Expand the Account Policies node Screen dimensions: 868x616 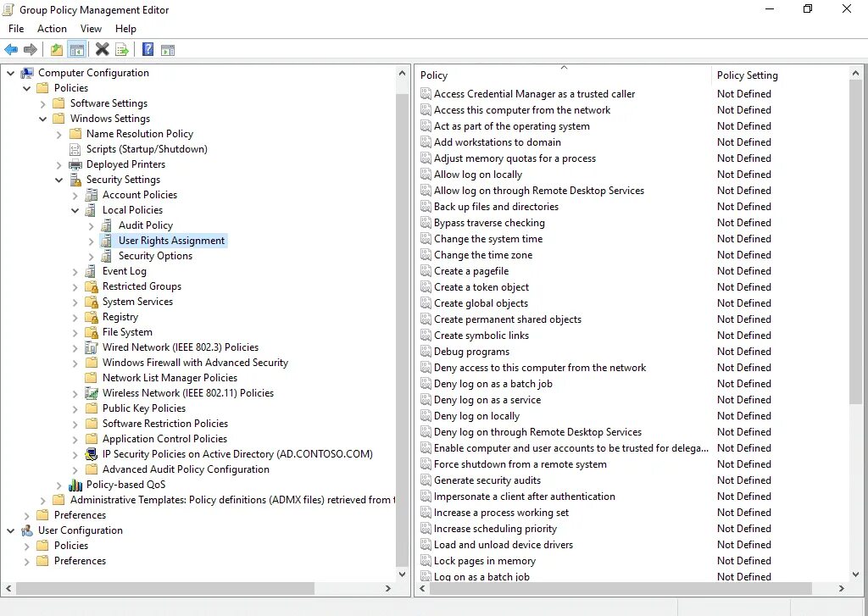(75, 195)
